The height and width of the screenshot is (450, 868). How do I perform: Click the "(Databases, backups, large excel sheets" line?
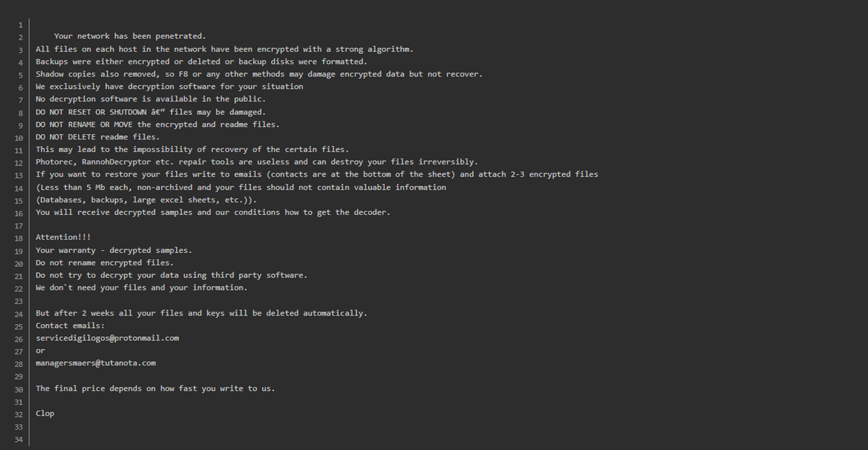pyautogui.click(x=146, y=200)
